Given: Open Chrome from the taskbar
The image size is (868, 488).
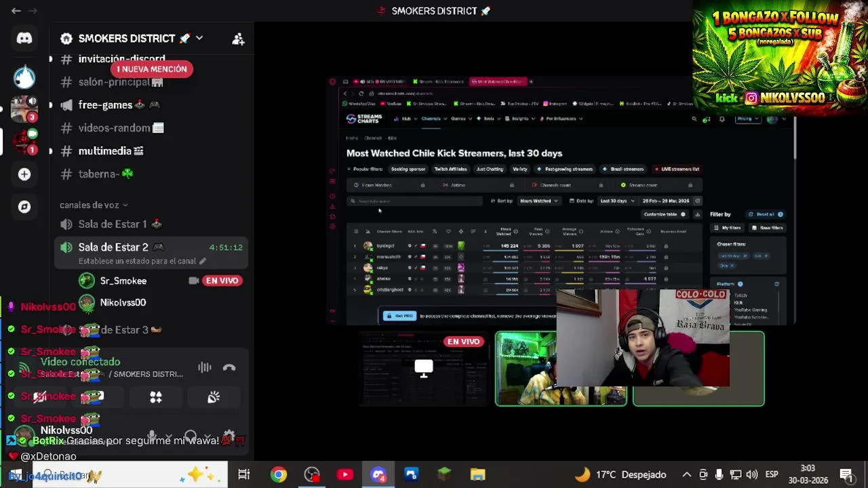Looking at the screenshot, I should pyautogui.click(x=279, y=474).
